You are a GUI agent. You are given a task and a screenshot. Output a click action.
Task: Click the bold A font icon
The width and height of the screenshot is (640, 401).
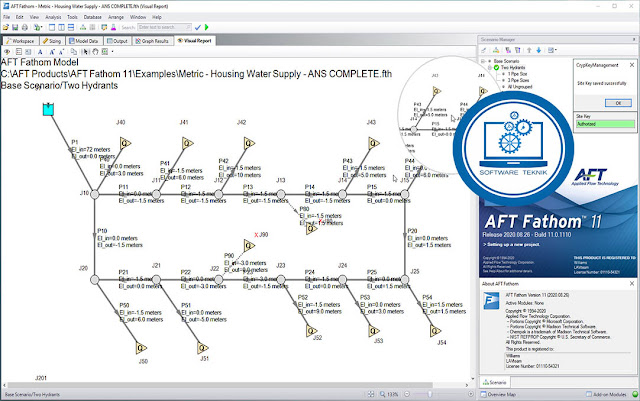(40, 52)
